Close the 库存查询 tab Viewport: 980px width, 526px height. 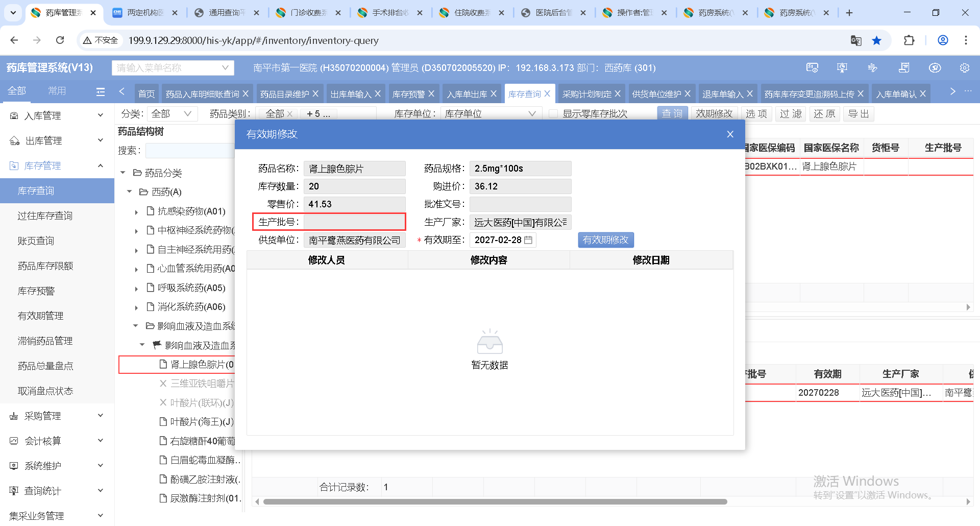point(547,94)
